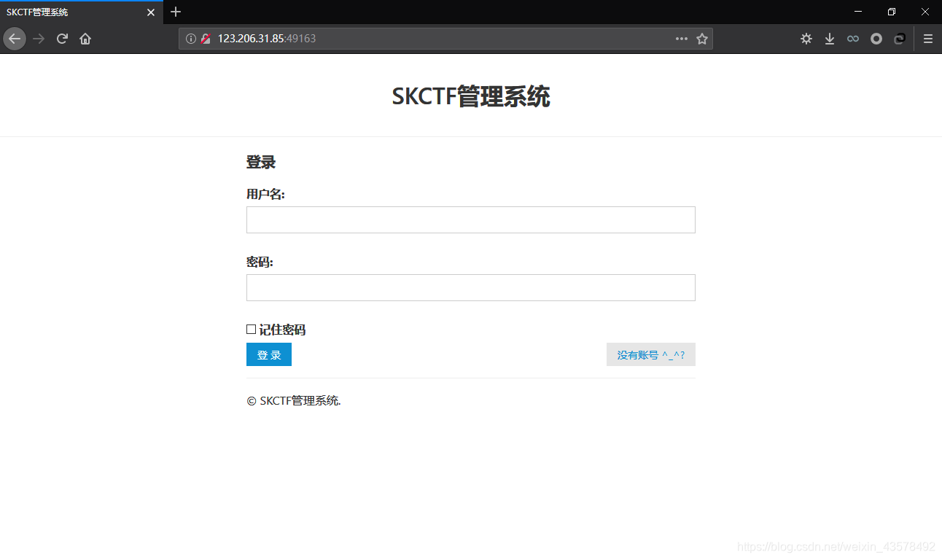Viewport: 942px width, 560px height.
Task: Toggle the blocked-content icon in address bar
Action: pyautogui.click(x=205, y=38)
